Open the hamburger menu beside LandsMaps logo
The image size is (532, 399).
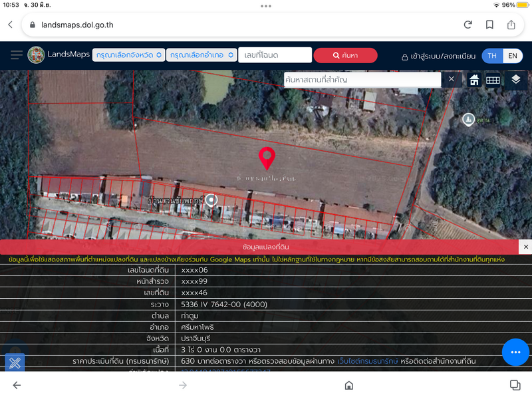pyautogui.click(x=17, y=55)
